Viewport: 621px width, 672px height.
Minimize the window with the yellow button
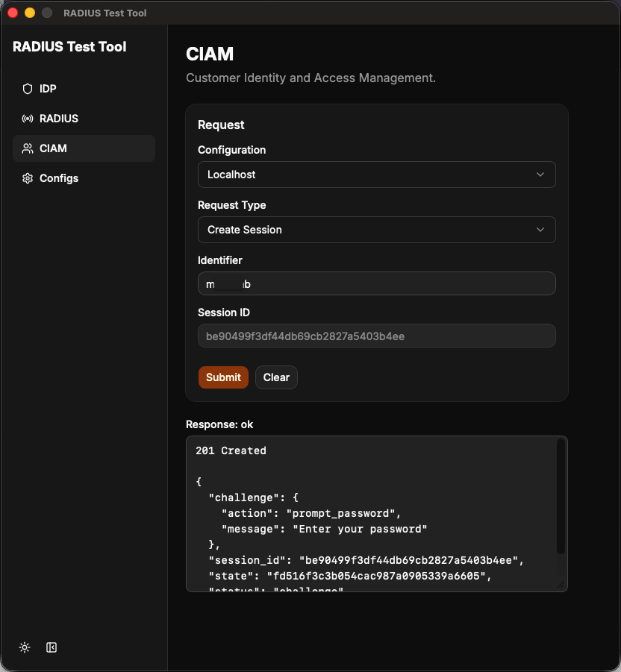click(x=30, y=13)
